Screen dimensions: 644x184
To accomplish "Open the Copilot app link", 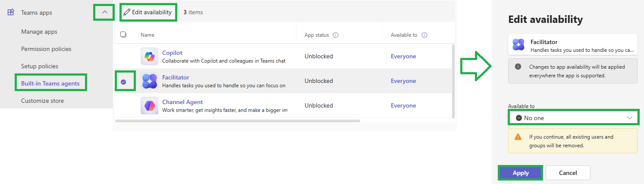I will click(x=172, y=53).
